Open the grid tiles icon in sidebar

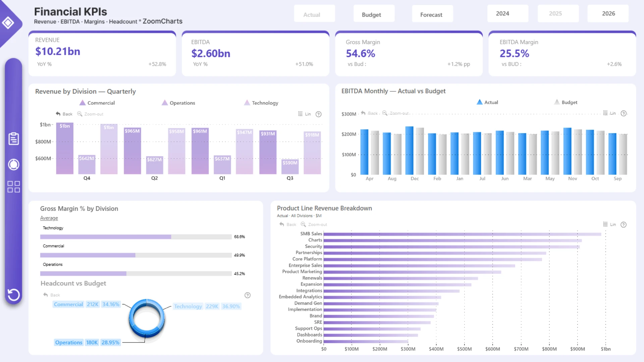click(13, 187)
